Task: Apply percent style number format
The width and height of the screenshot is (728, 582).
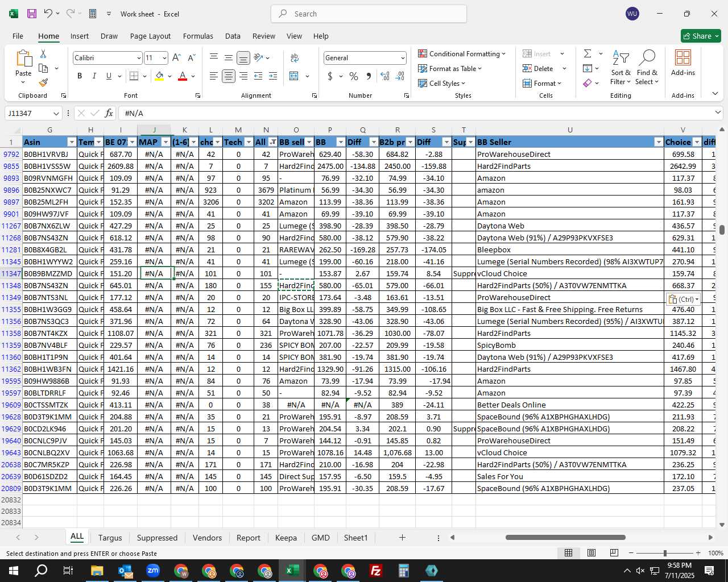Action: coord(354,76)
